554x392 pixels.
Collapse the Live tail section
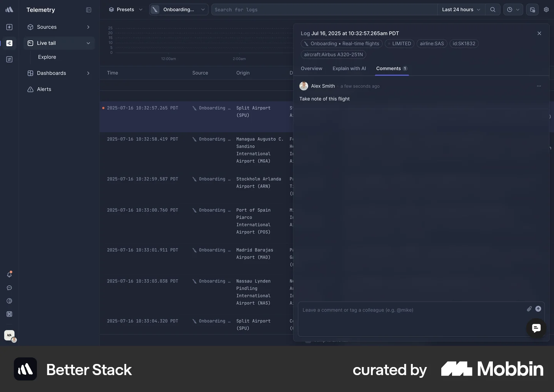[x=59, y=43]
